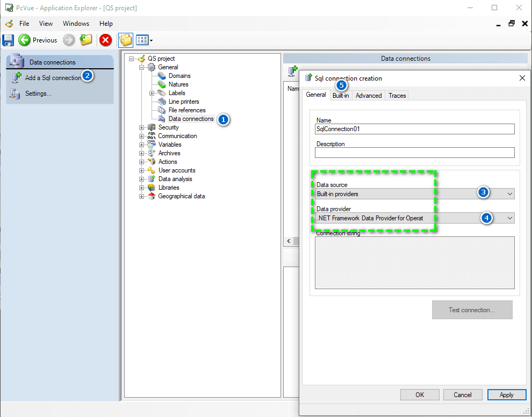
Task: Switch to the Built-in tab
Action: click(341, 96)
